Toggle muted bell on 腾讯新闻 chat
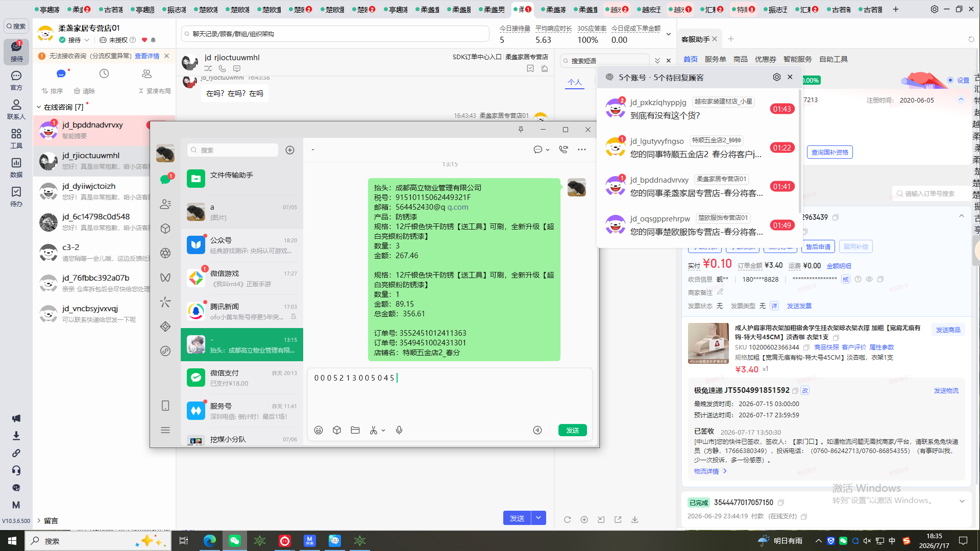 click(x=293, y=317)
